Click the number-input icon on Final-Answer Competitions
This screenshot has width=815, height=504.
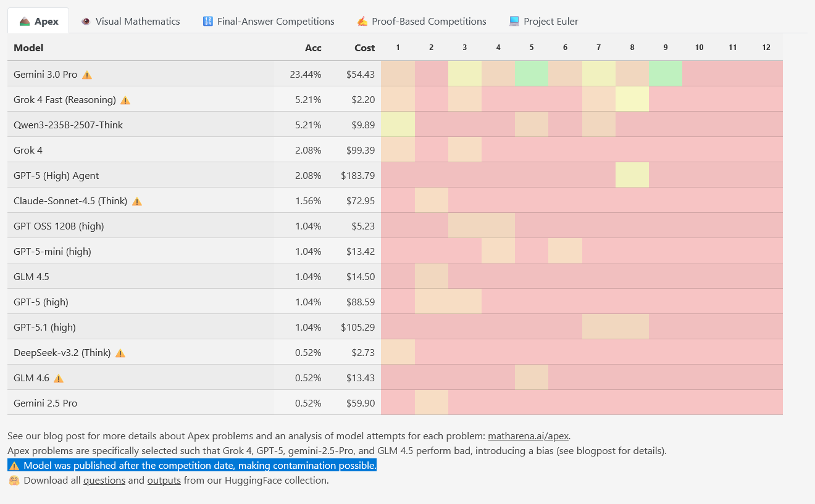[x=207, y=20]
